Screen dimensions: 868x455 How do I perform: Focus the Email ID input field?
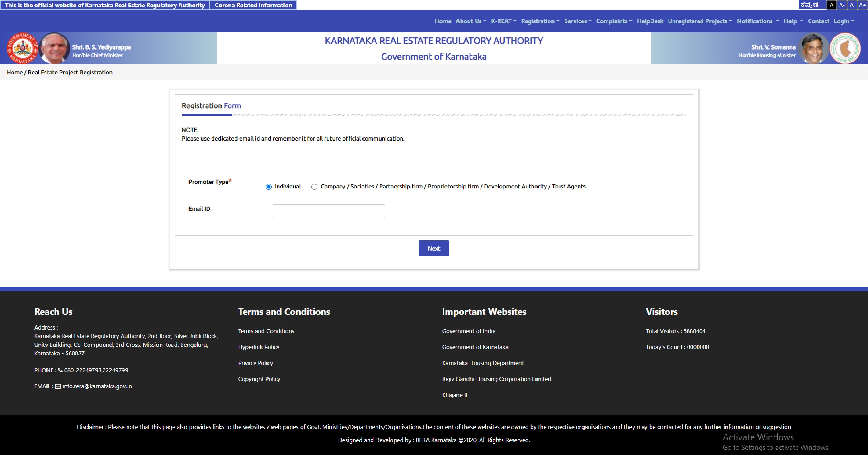pyautogui.click(x=328, y=211)
